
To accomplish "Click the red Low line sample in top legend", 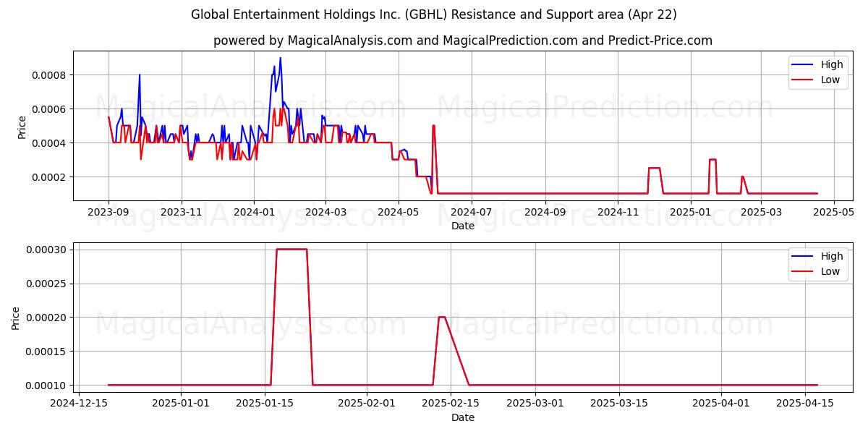I will pyautogui.click(x=804, y=81).
